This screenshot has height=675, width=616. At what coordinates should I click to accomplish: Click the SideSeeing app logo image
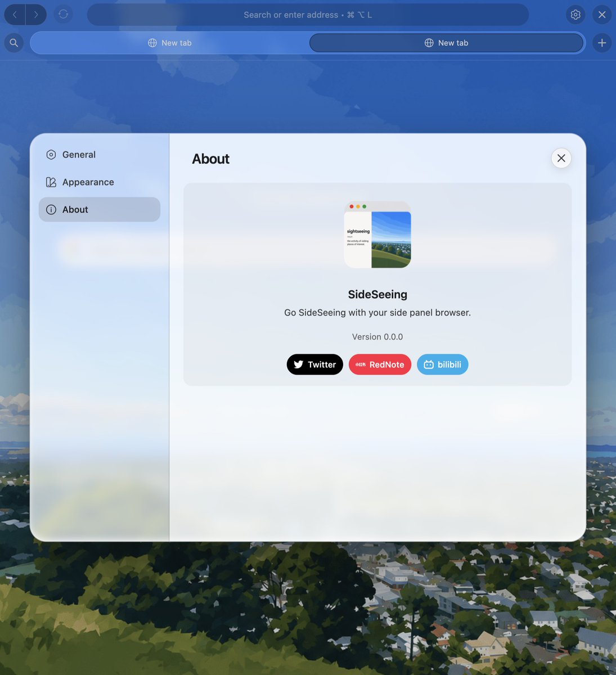377,235
